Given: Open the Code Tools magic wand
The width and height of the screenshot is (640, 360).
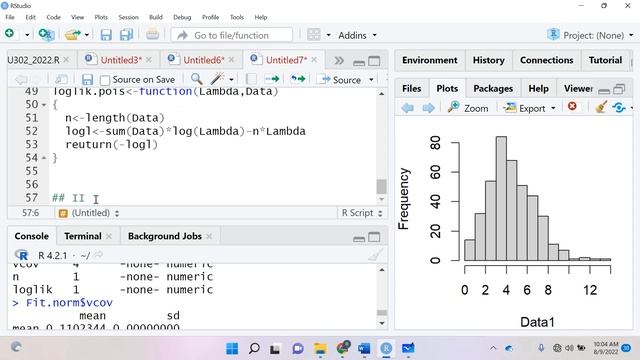Looking at the screenshot, I should pyautogui.click(x=217, y=79).
